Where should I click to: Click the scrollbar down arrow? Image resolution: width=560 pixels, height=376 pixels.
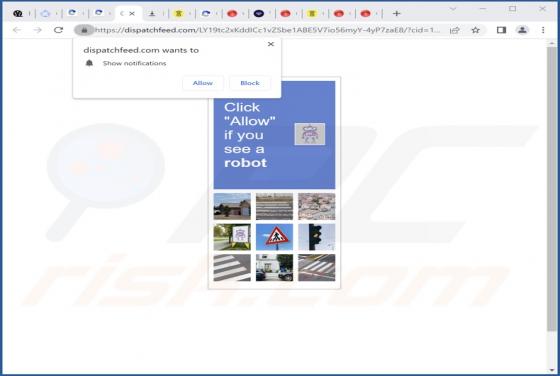[552, 370]
